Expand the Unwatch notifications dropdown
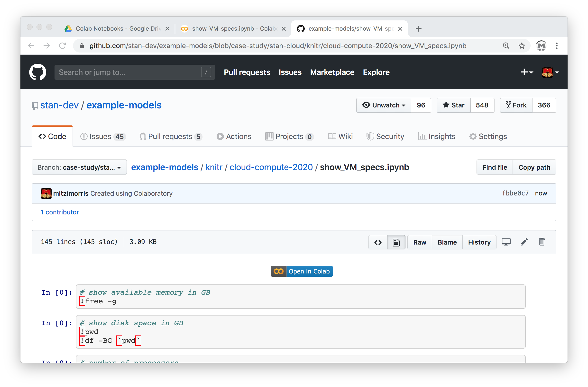The width and height of the screenshot is (588, 387). coord(384,106)
